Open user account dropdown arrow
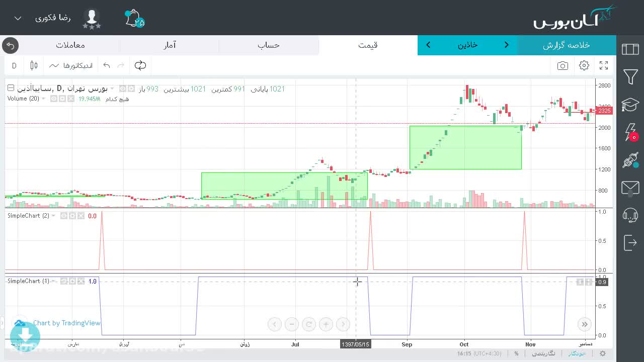This screenshot has width=644, height=362. [x=18, y=18]
